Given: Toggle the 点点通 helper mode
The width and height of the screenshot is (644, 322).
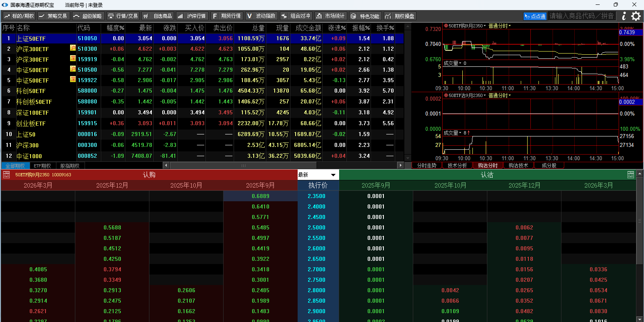Looking at the screenshot, I should pyautogui.click(x=535, y=16).
